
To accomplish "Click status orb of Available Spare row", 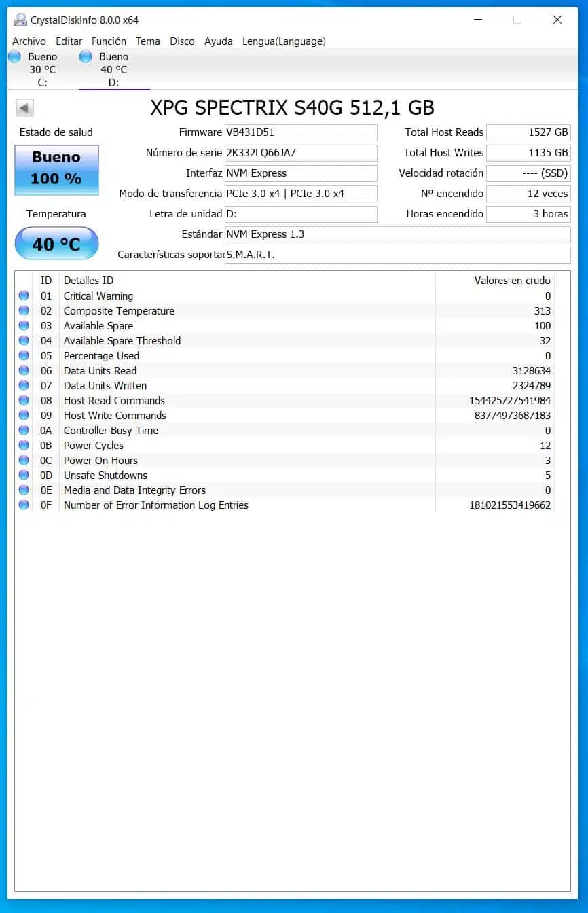I will coord(24,325).
